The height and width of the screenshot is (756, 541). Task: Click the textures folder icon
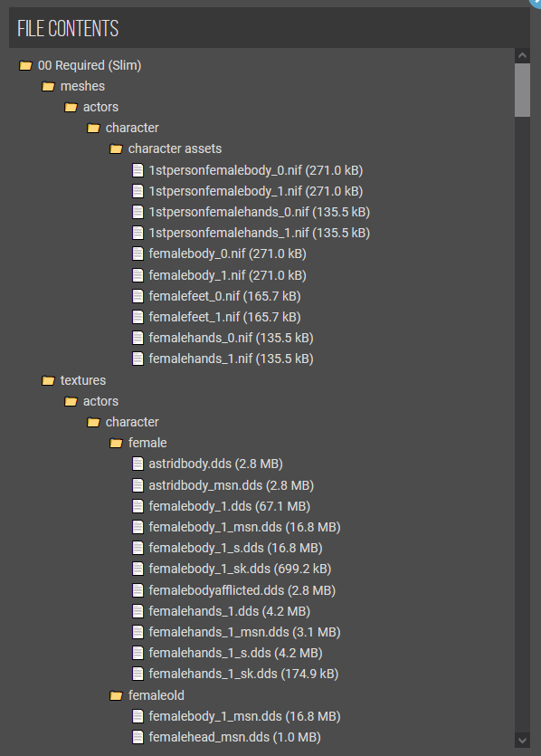(x=48, y=380)
